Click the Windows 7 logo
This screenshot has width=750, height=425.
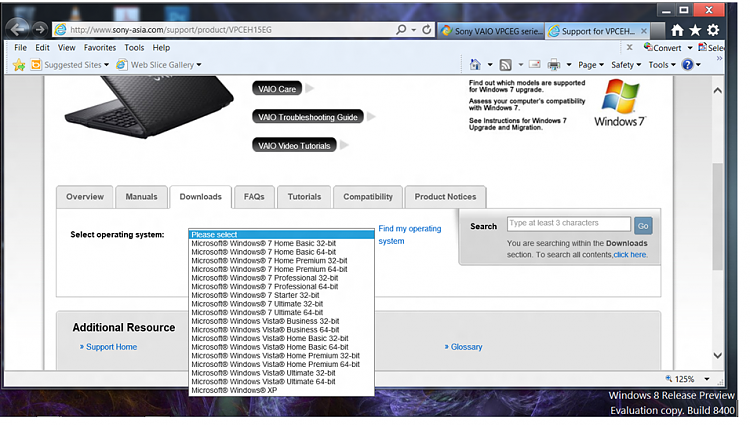point(620,103)
